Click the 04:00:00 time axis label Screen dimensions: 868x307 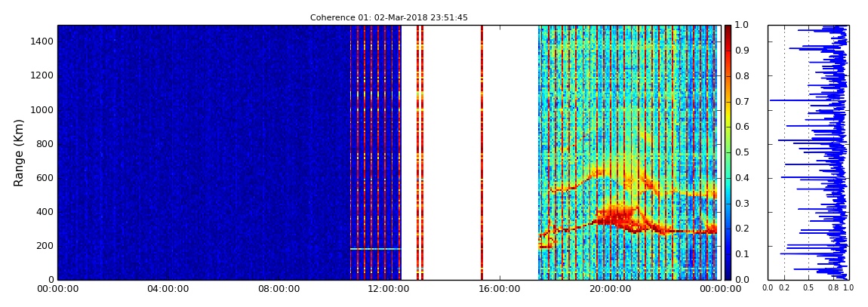[x=168, y=289]
